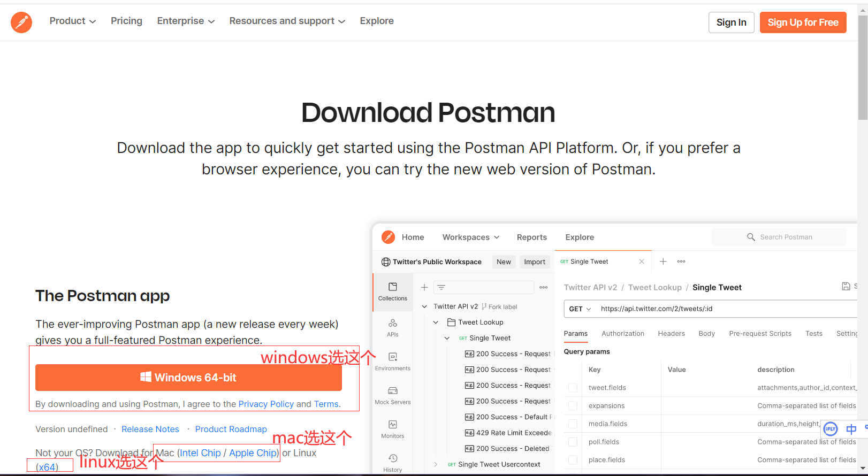This screenshot has height=476, width=868.
Task: Open Resources and support menu
Action: [x=287, y=21]
